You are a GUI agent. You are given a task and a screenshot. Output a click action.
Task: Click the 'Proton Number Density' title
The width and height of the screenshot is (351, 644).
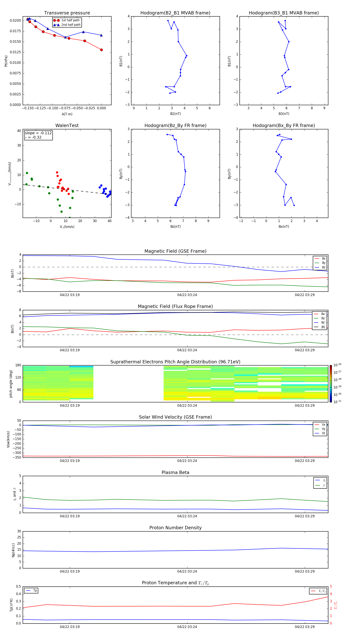(175, 528)
